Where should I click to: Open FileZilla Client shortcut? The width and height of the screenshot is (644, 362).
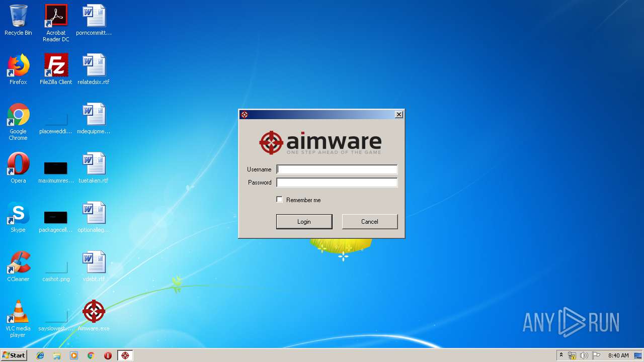(56, 69)
